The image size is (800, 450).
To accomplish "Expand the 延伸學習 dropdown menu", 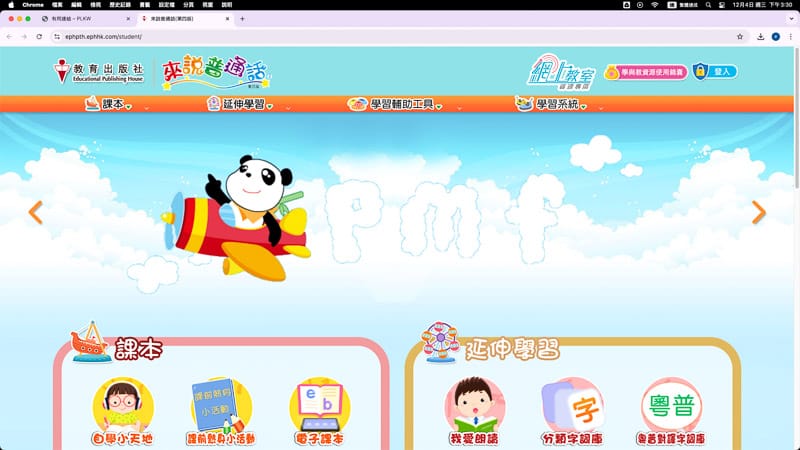I will coord(240,104).
